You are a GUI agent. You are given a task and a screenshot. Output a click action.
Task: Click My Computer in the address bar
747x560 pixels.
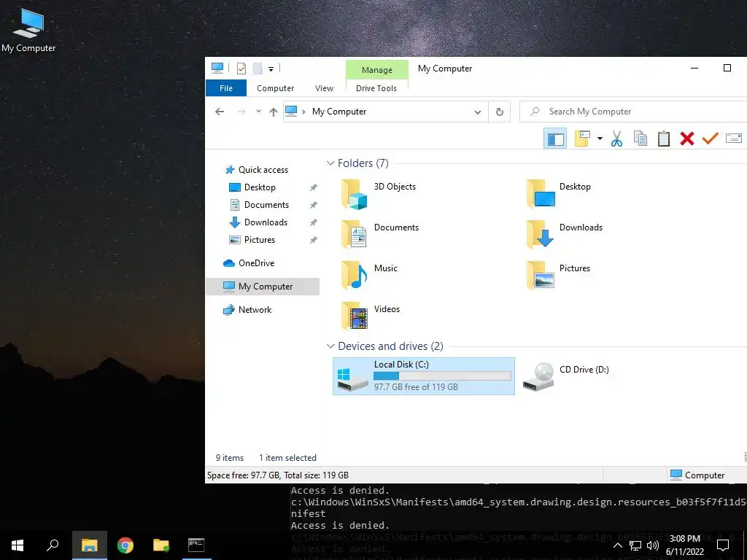pyautogui.click(x=339, y=112)
